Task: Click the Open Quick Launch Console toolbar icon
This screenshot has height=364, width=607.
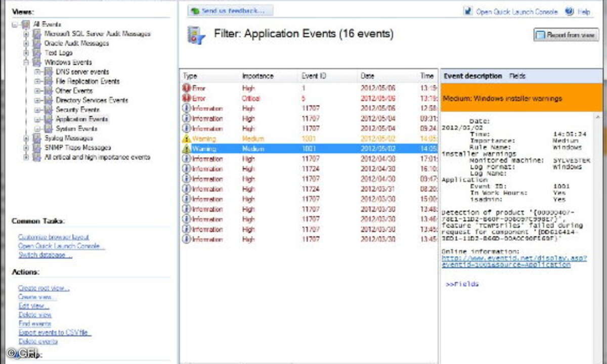Action: coord(468,11)
